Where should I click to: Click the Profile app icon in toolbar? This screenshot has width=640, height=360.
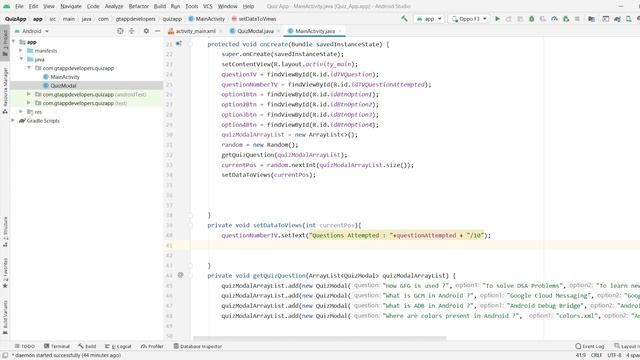pos(554,19)
